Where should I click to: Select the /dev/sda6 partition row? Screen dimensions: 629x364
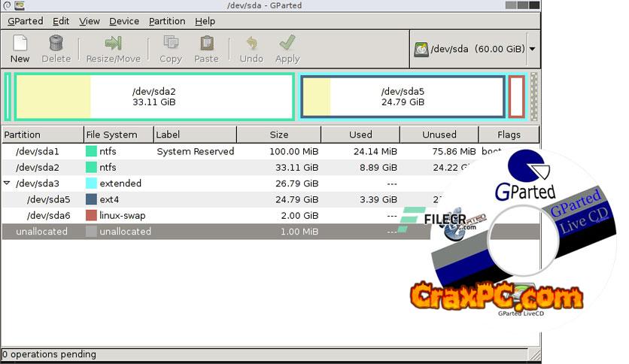click(271, 216)
